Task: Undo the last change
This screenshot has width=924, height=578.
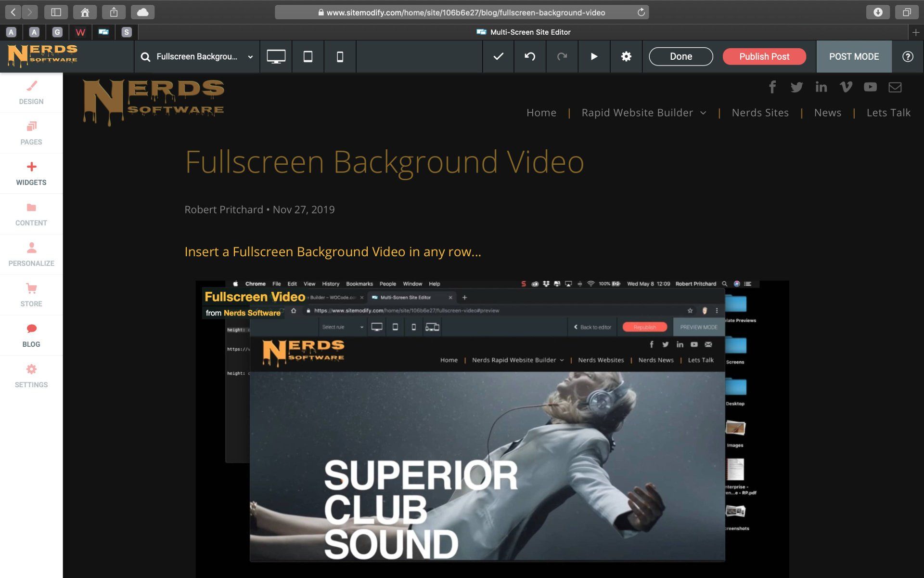Action: pos(530,56)
